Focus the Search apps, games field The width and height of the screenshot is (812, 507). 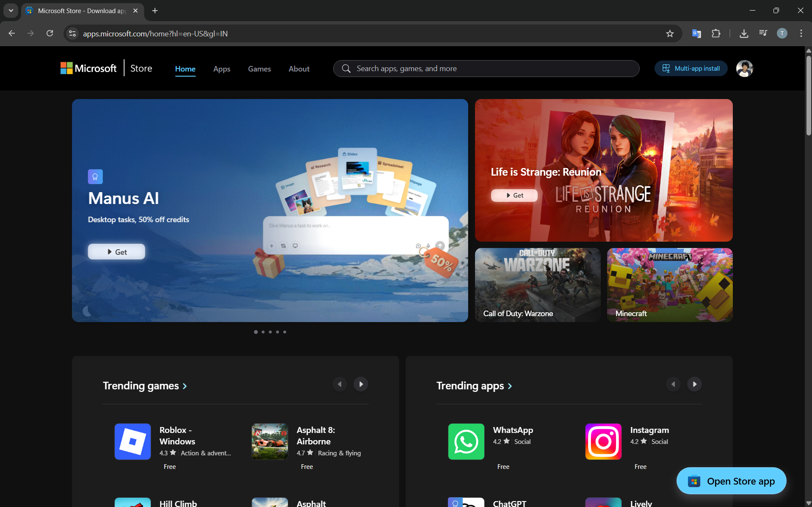tap(486, 69)
